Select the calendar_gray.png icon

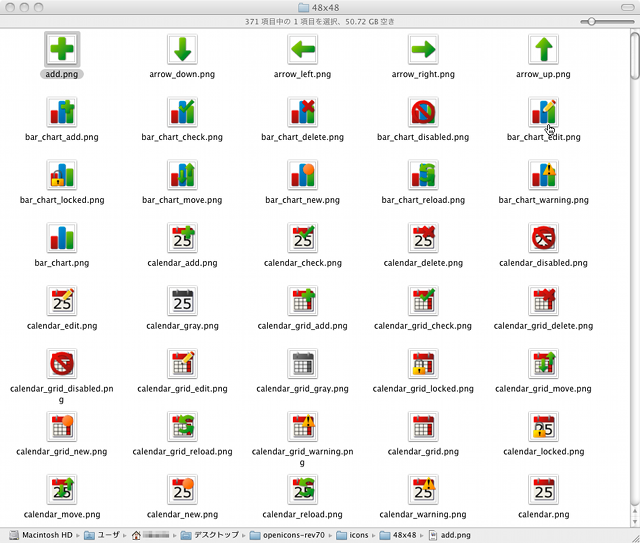pos(182,301)
